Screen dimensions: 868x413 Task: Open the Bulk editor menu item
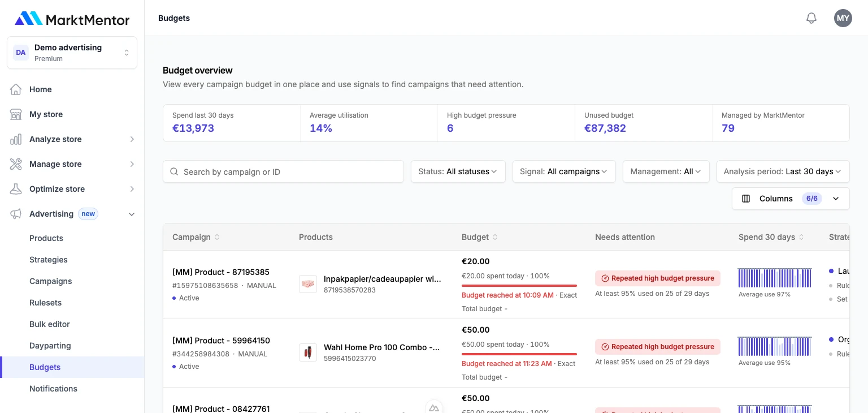tap(50, 324)
